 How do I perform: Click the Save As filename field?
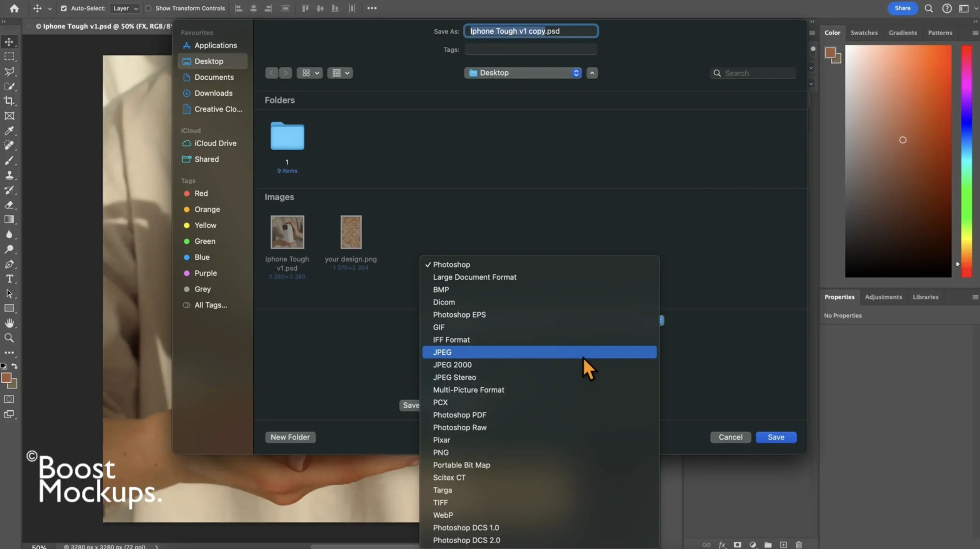click(531, 31)
